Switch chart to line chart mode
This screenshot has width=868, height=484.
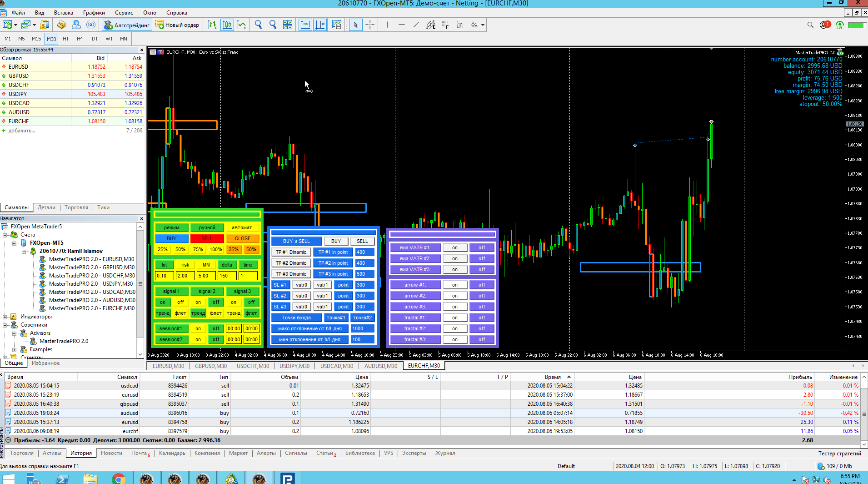click(x=241, y=25)
